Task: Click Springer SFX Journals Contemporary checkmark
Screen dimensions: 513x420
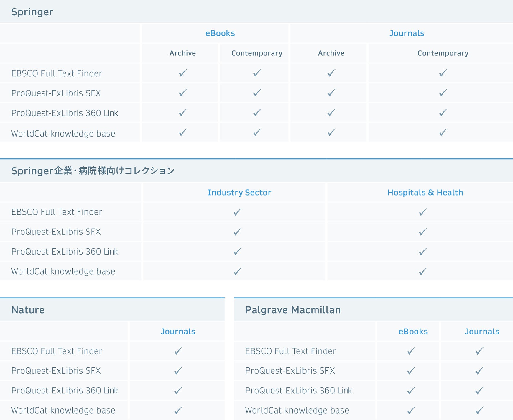Action: (443, 93)
